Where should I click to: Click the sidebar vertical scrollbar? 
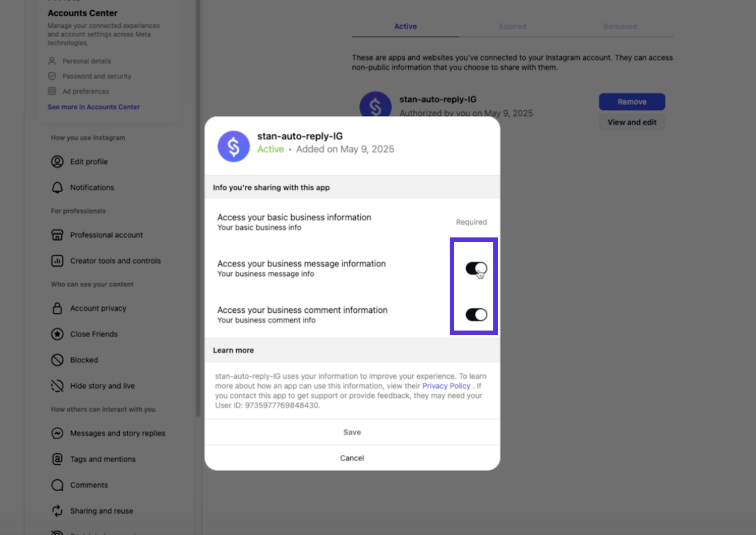tap(198, 208)
